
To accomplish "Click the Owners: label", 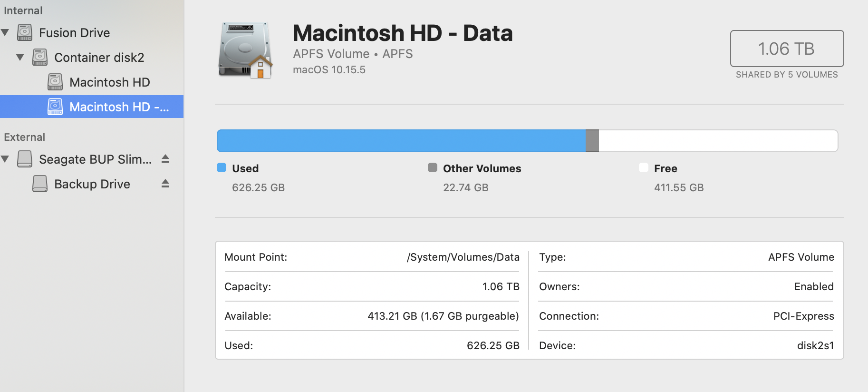I will point(559,287).
